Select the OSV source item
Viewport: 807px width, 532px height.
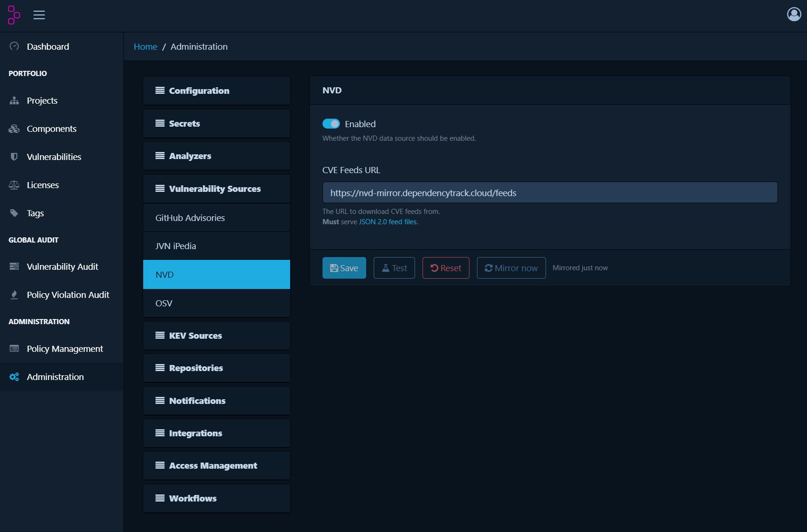pyautogui.click(x=216, y=303)
